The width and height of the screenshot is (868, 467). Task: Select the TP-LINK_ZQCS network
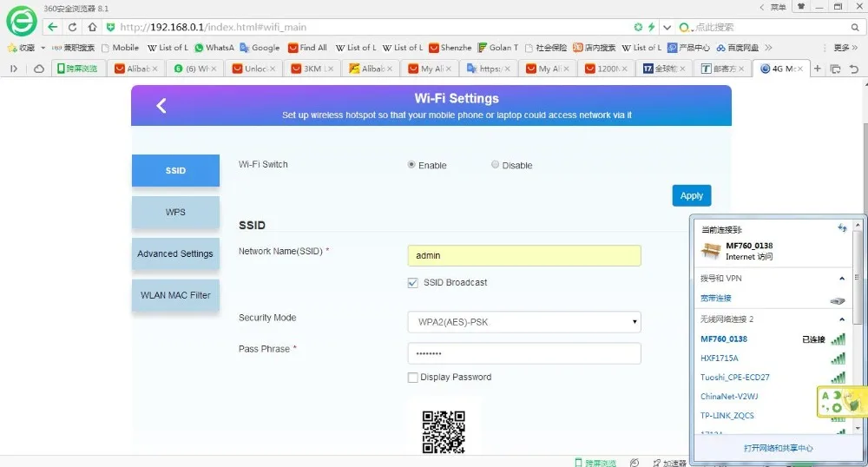727,416
